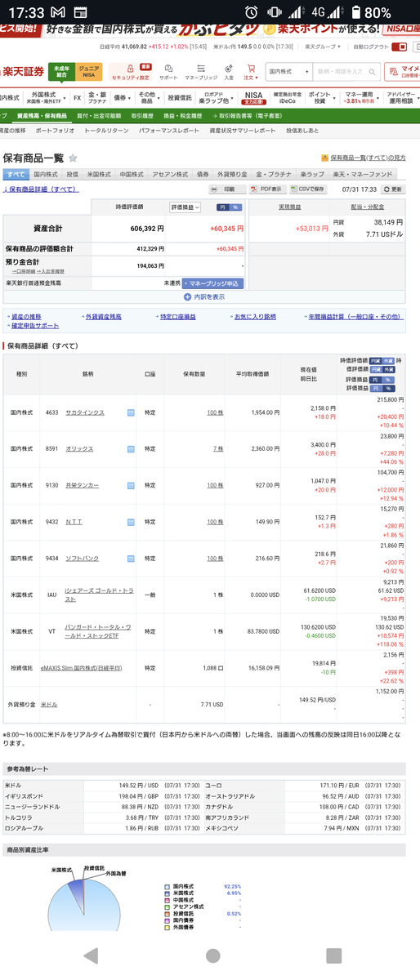
Task: Open マネーブリッジ header icon
Action: pos(199,69)
